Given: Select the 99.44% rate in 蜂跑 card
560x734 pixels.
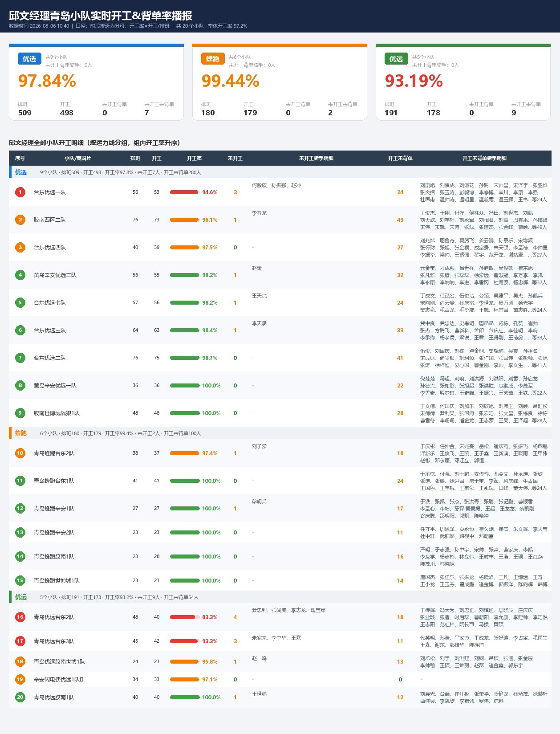Looking at the screenshot, I should point(231,81).
